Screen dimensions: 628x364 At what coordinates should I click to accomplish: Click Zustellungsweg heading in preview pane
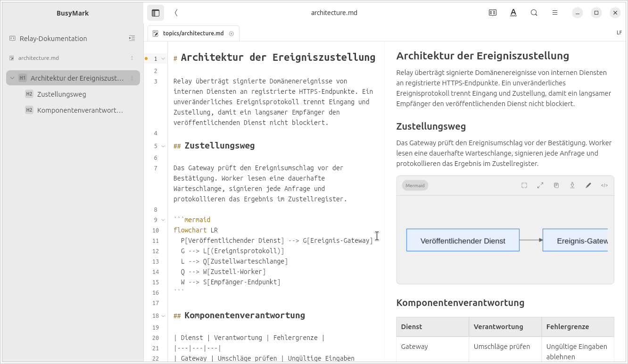click(x=431, y=126)
